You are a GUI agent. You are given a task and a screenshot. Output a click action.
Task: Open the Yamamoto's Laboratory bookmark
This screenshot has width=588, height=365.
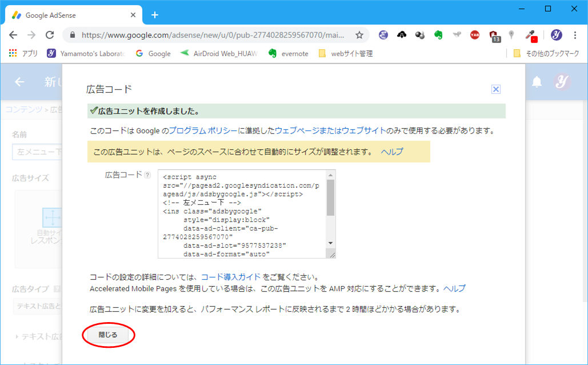(86, 53)
